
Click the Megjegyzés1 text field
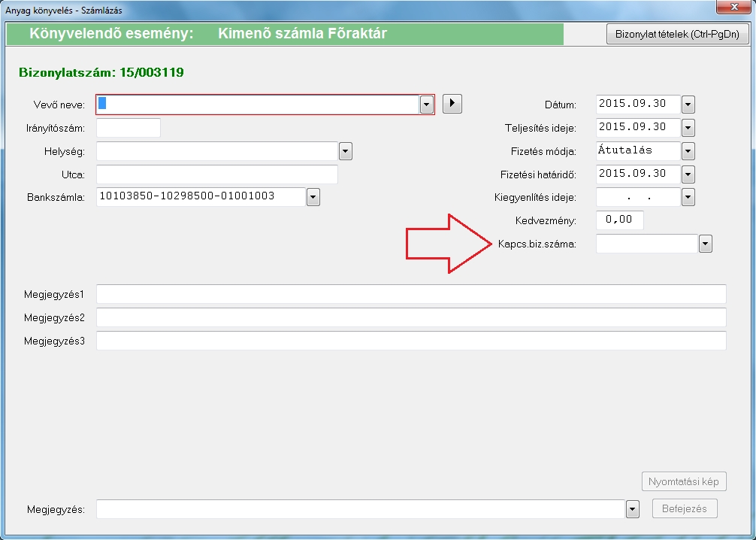point(411,293)
